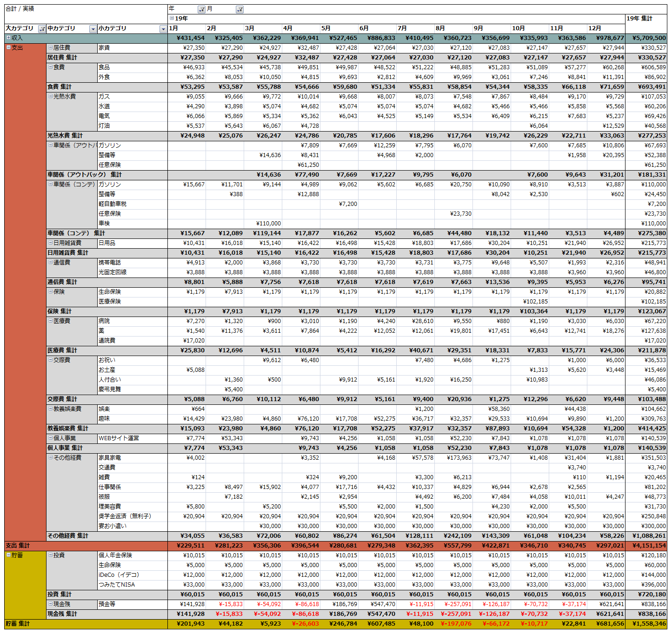This screenshot has width=672, height=634.
Task: Select the ¥886,833 June income cell
Action: click(377, 38)
